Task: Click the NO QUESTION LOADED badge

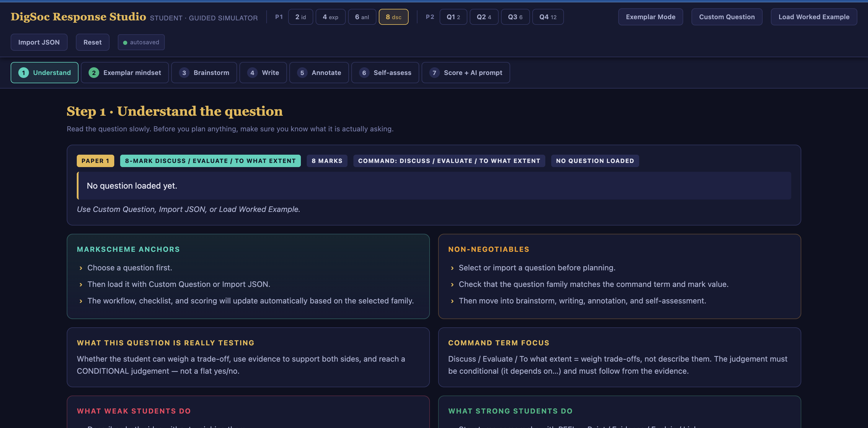Action: pos(595,161)
